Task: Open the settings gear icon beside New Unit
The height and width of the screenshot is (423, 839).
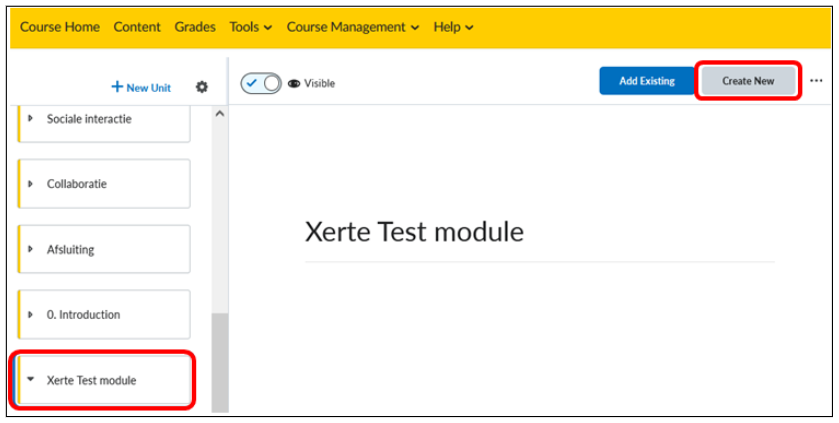Action: 202,87
